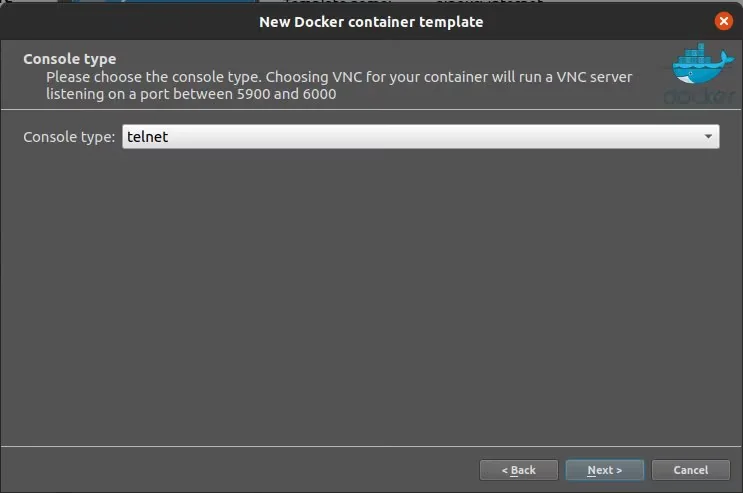Proceed using the Next button

pyautogui.click(x=604, y=470)
